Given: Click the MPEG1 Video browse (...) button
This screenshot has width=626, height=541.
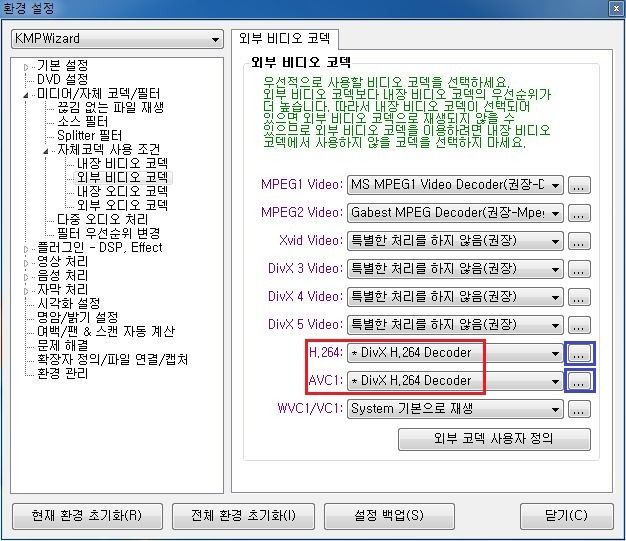Looking at the screenshot, I should tap(579, 185).
